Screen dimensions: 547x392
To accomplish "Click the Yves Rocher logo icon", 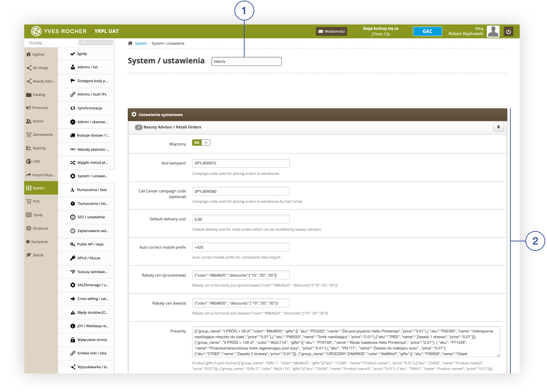I will tap(36, 31).
